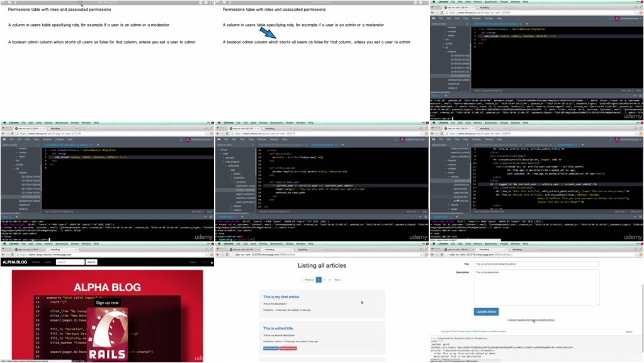
Task: Click the About link in the edit form footer
Action: click(x=629, y=331)
